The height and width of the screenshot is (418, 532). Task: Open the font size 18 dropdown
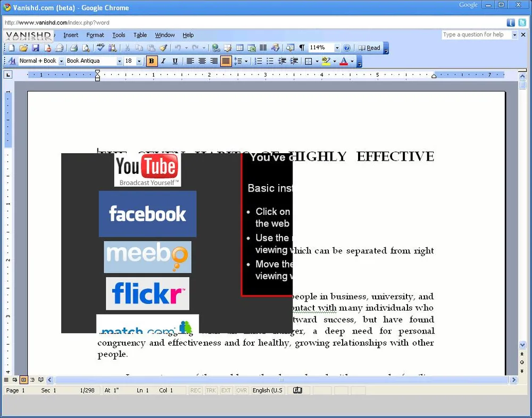click(x=139, y=61)
